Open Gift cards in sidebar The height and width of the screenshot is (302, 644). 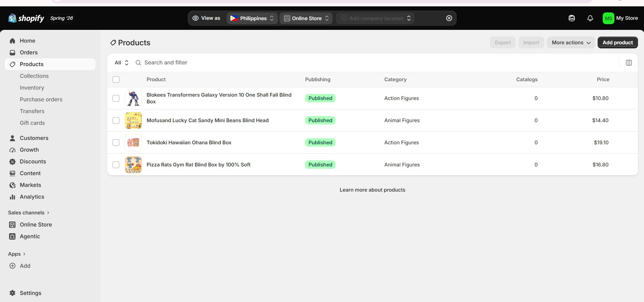[x=32, y=123]
